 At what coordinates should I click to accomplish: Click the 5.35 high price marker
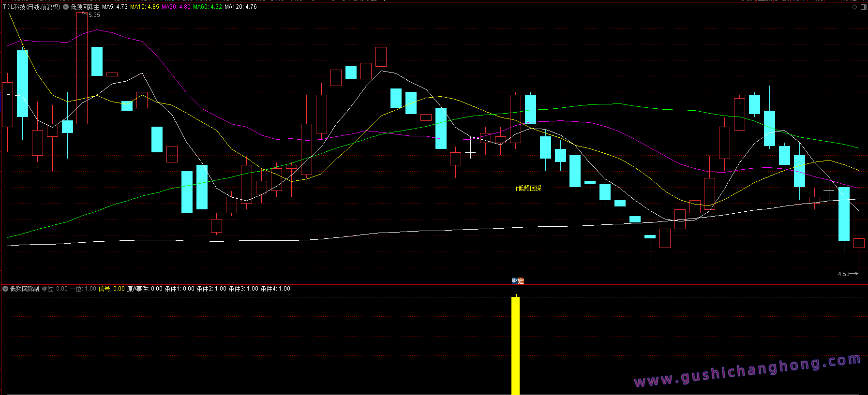[92, 15]
